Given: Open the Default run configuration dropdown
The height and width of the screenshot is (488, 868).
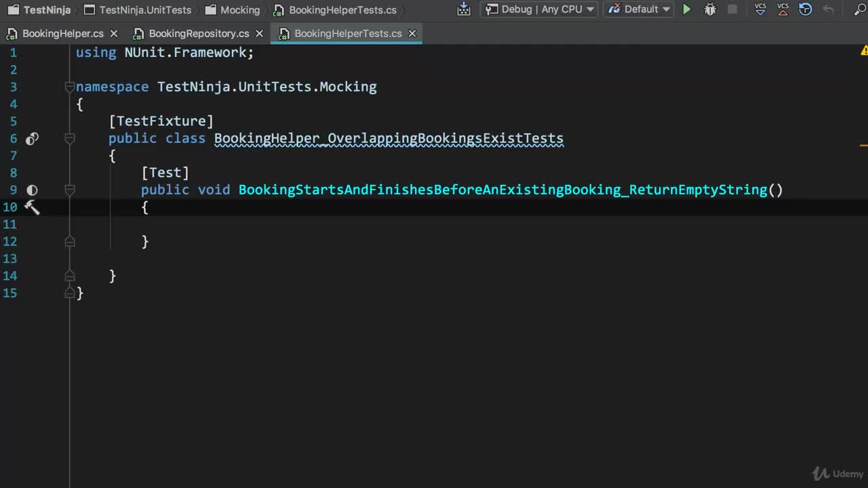Looking at the screenshot, I should (639, 9).
